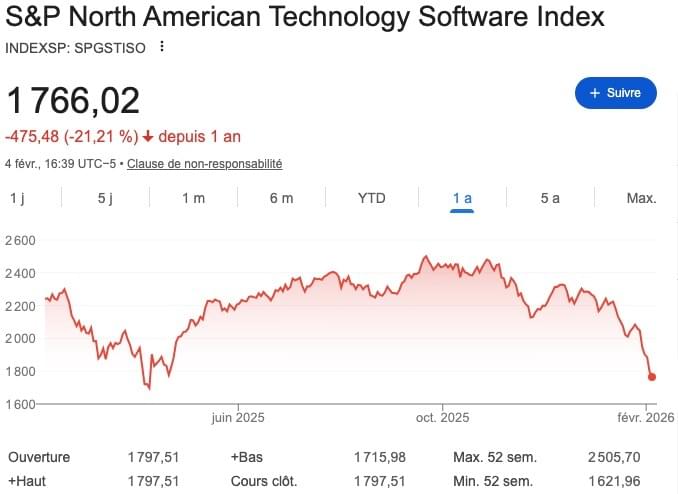Screen dimensions: 678x494
Task: Click the red down arrow beside the percentage change
Action: click(148, 136)
